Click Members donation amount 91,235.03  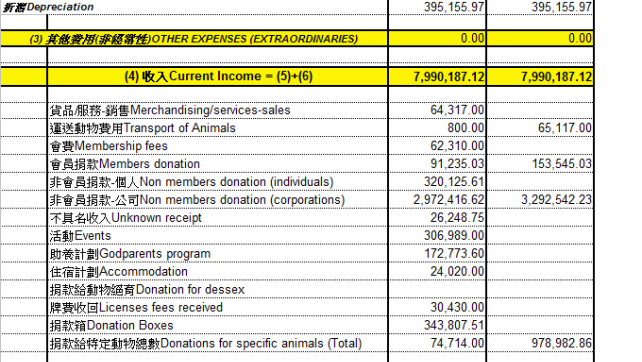(x=437, y=164)
